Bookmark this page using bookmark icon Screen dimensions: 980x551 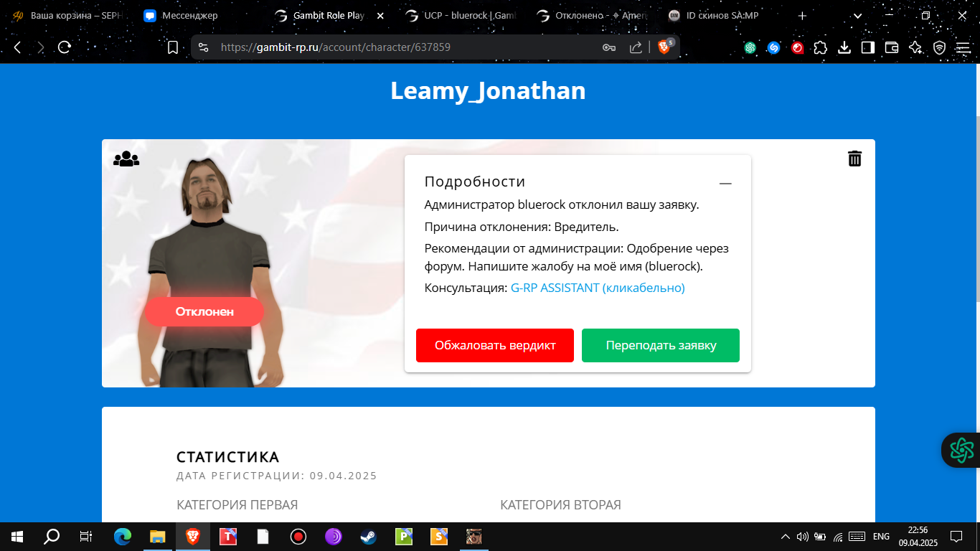(173, 47)
